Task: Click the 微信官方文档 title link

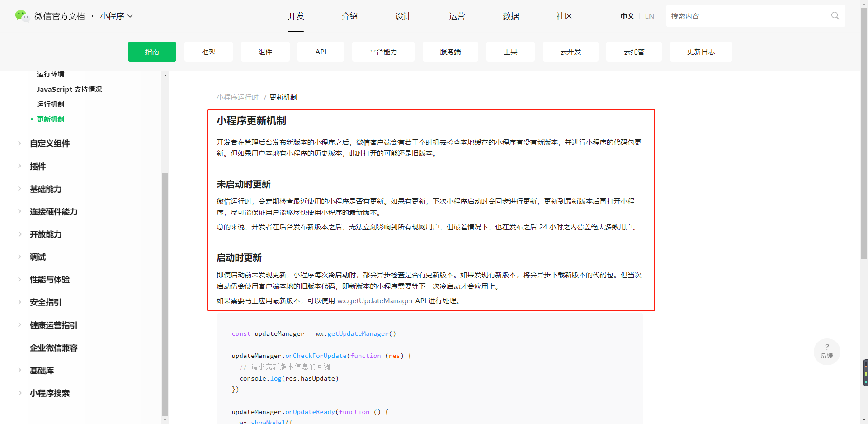Action: [60, 16]
